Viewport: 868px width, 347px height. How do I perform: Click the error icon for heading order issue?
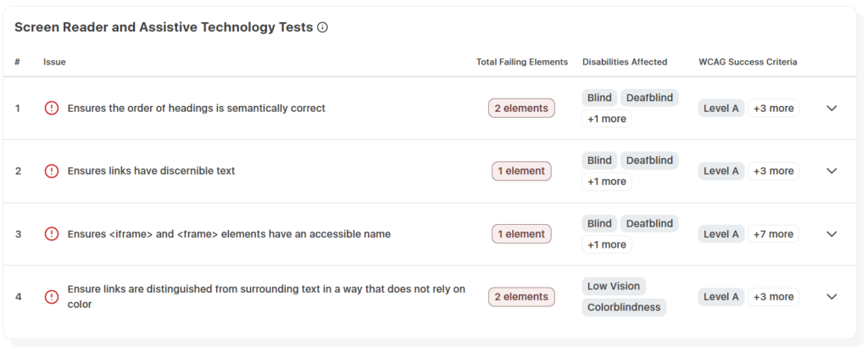tap(52, 109)
